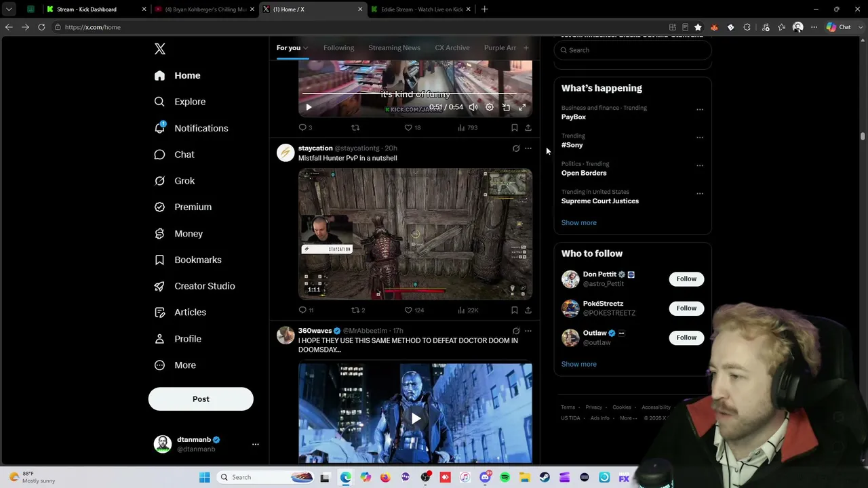The height and width of the screenshot is (488, 868).
Task: Compose a new post with Post button
Action: [x=201, y=399]
